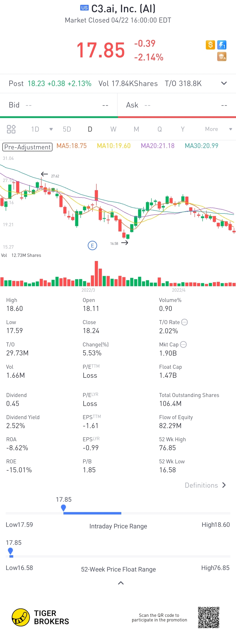The image size is (236, 644).
Task: Switch to the 5D chart tab
Action: (67, 129)
